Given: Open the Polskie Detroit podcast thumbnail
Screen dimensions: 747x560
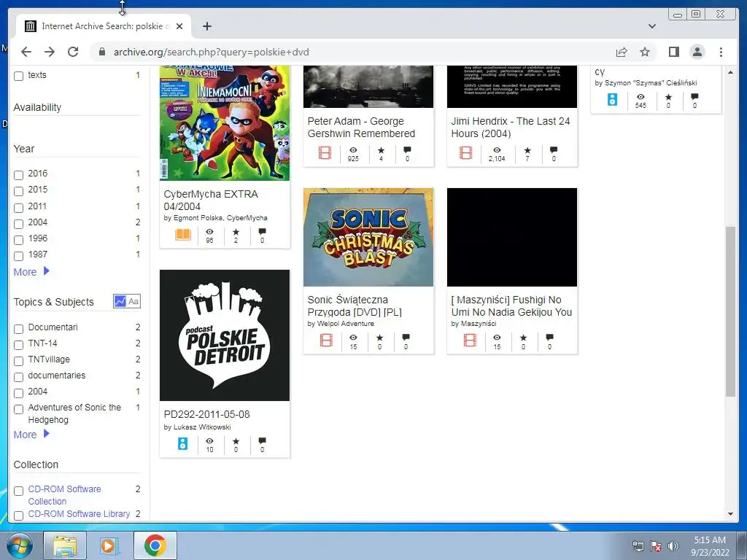Looking at the screenshot, I should pyautogui.click(x=225, y=335).
